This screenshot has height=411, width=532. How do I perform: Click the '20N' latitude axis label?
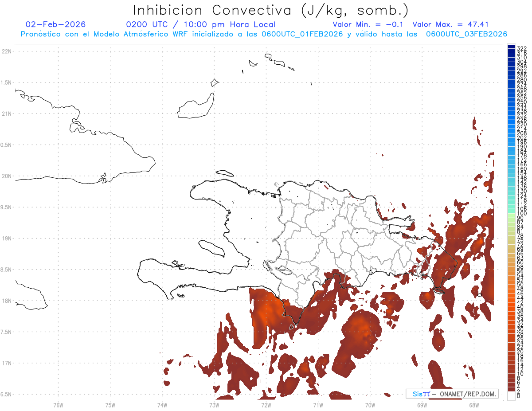[x=7, y=176]
